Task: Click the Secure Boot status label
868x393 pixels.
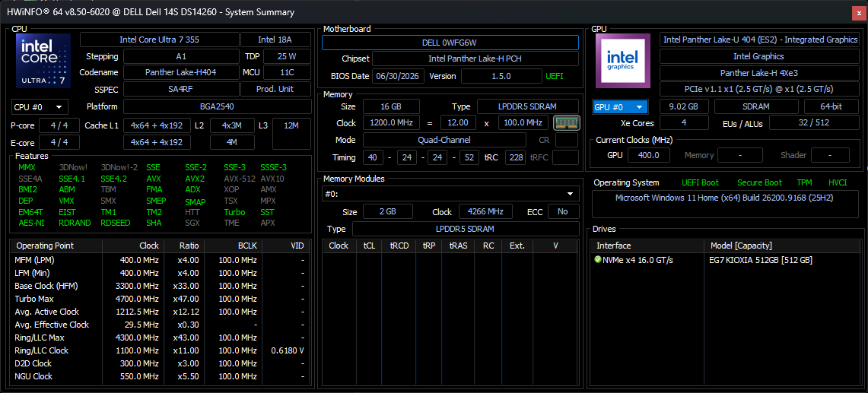Action: click(x=759, y=182)
